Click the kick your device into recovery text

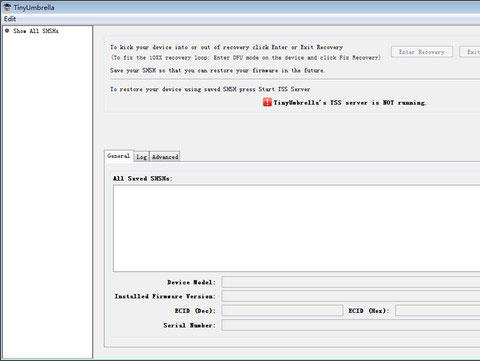(226, 47)
